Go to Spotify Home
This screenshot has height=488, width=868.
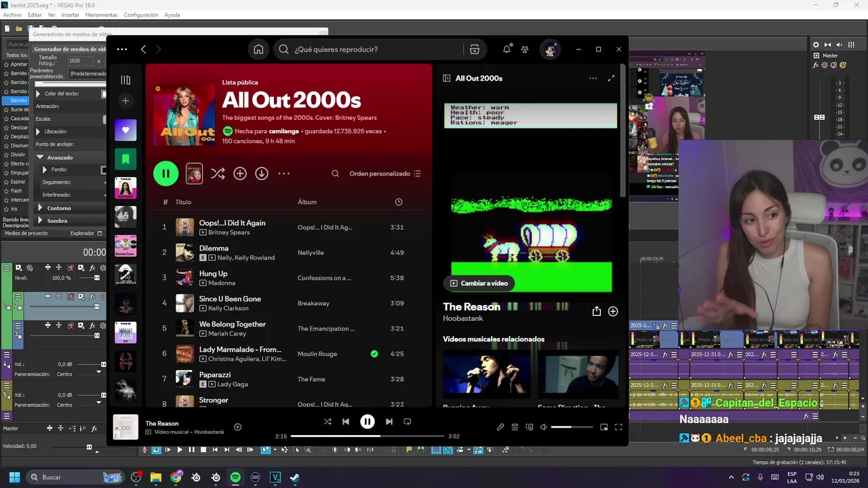click(258, 49)
